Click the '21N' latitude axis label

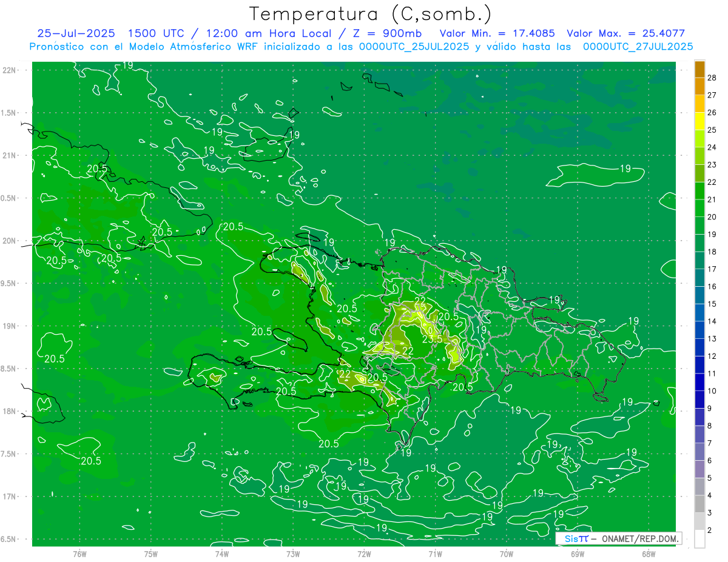9,156
